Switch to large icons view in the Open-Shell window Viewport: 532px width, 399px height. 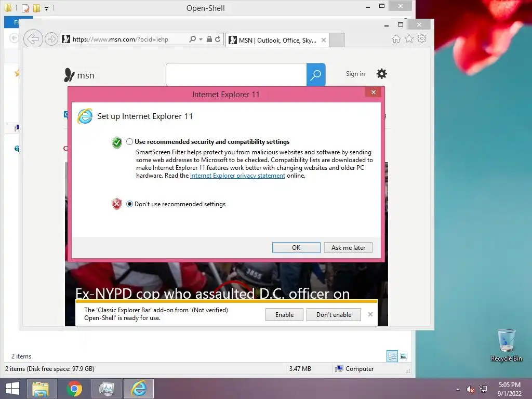pos(404,356)
